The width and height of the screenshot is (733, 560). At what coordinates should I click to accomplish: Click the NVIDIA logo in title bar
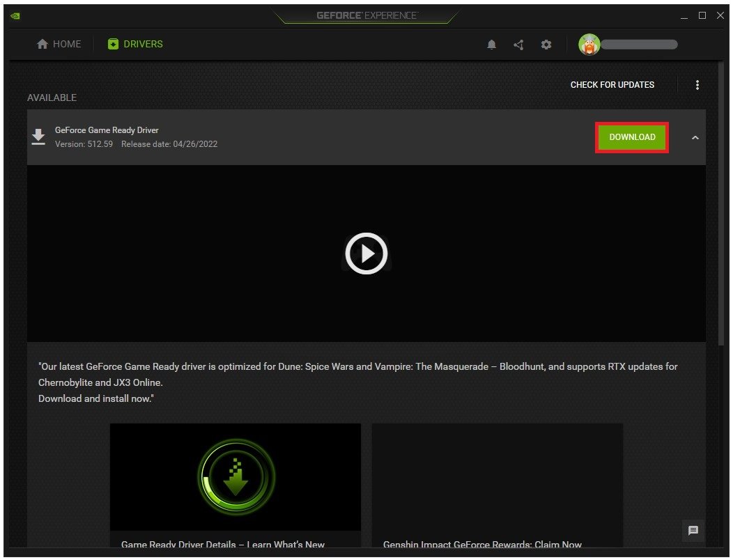pos(15,15)
